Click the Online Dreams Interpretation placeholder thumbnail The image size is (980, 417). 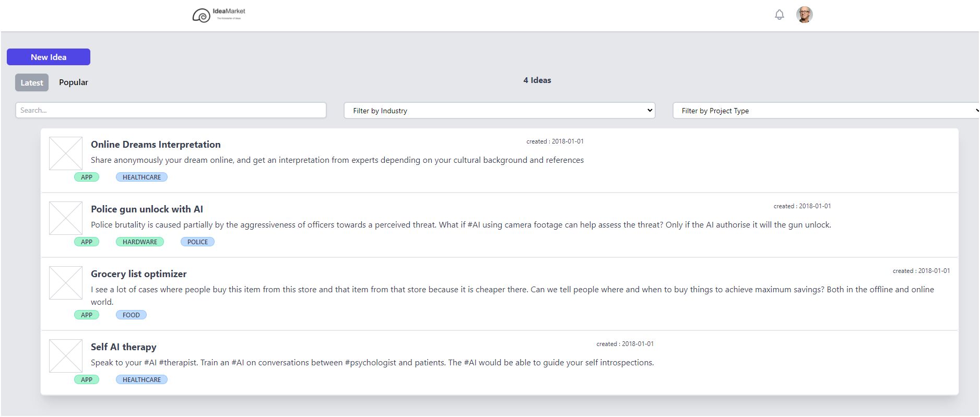pyautogui.click(x=66, y=153)
